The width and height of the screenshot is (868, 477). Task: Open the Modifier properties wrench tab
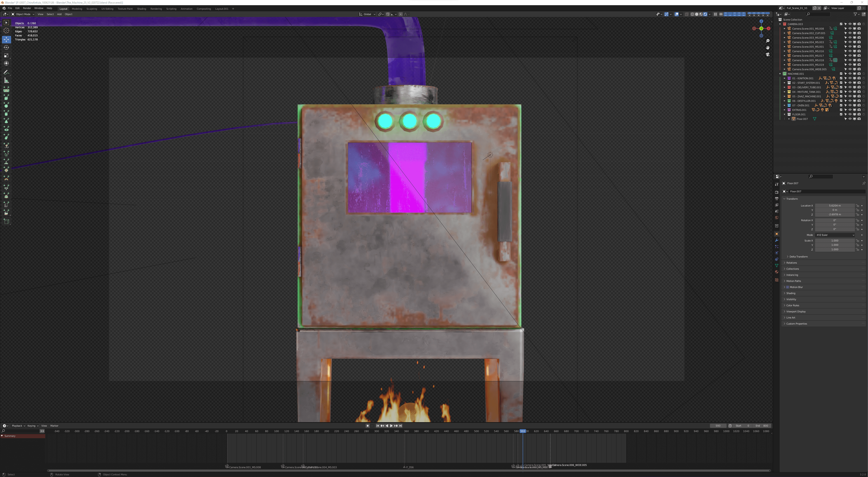[777, 240]
